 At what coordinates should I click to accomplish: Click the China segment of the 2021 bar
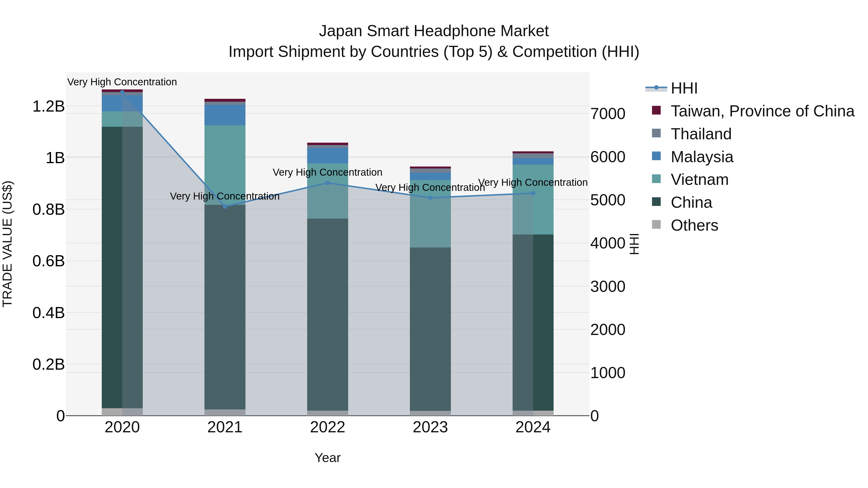tap(225, 307)
